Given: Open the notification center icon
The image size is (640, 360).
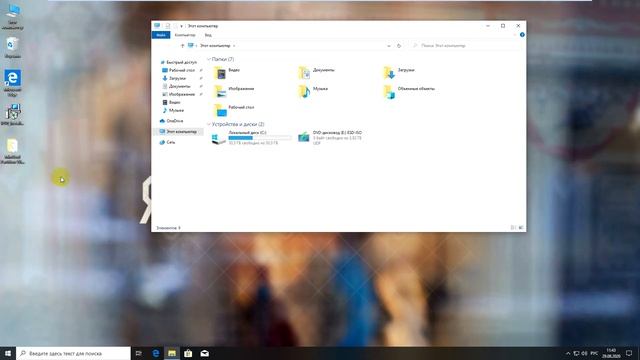Looking at the screenshot, I should coord(629,353).
